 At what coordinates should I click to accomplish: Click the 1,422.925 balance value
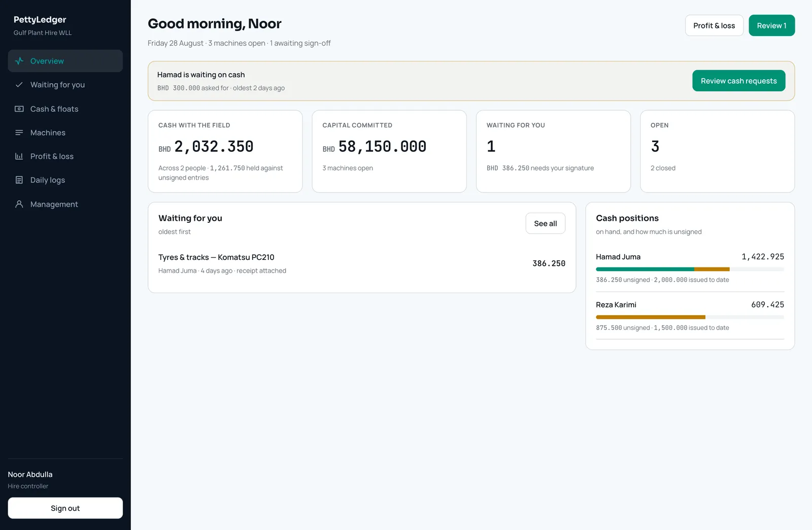(763, 257)
